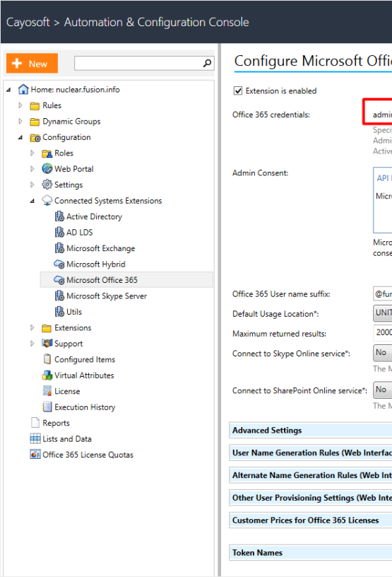Click the Dynamic Groups folder icon
The width and height of the screenshot is (392, 577).
point(35,122)
